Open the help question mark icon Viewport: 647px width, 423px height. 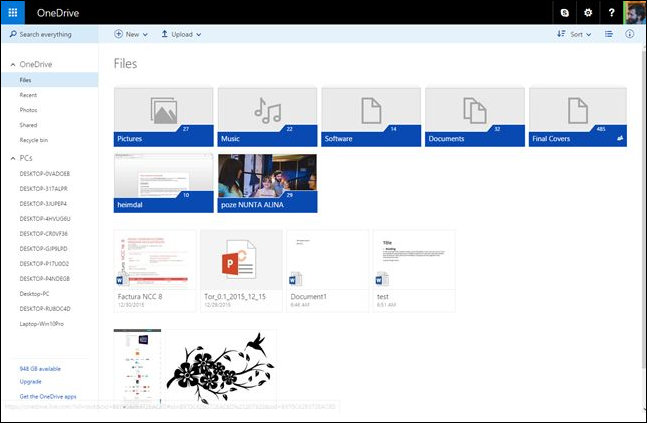click(612, 13)
